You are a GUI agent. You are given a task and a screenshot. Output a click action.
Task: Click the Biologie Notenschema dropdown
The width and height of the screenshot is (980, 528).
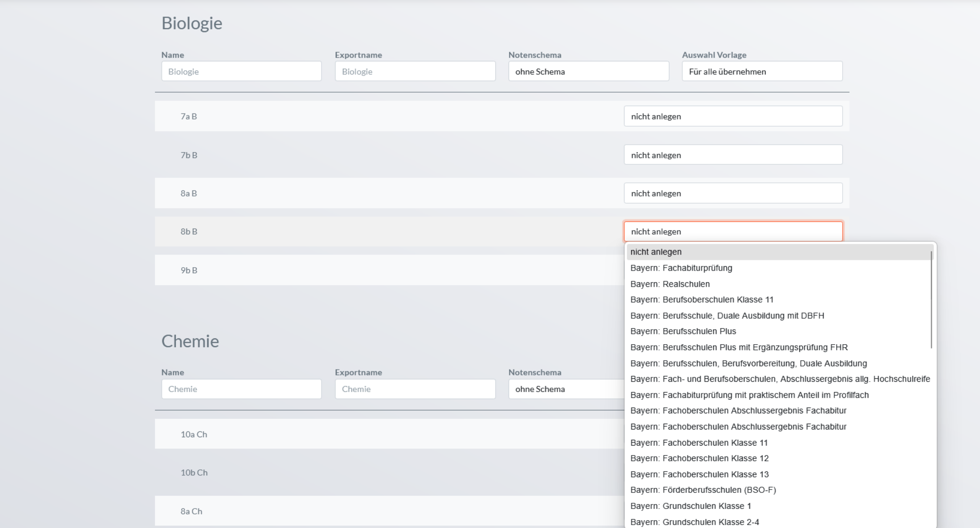pyautogui.click(x=588, y=71)
